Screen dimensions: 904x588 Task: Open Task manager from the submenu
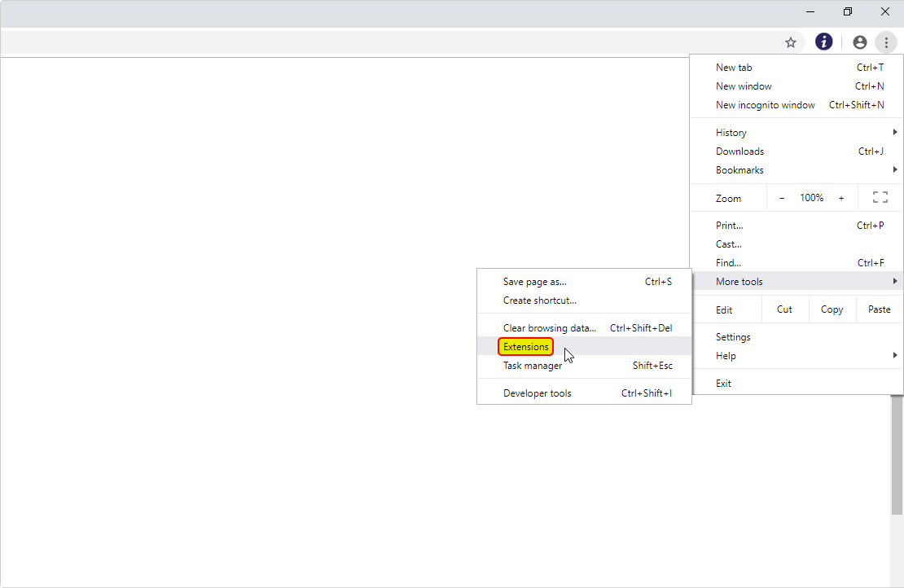533,366
